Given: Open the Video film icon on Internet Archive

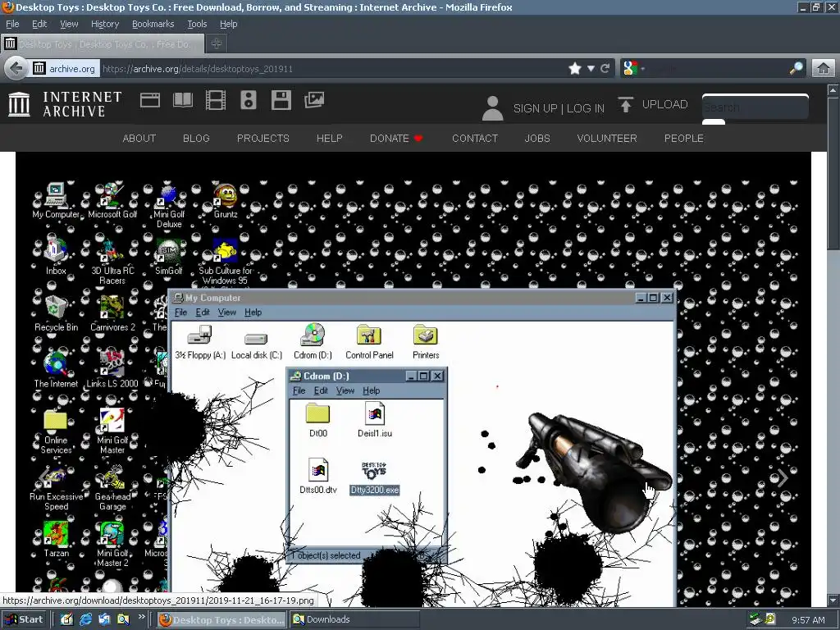Looking at the screenshot, I should (216, 100).
